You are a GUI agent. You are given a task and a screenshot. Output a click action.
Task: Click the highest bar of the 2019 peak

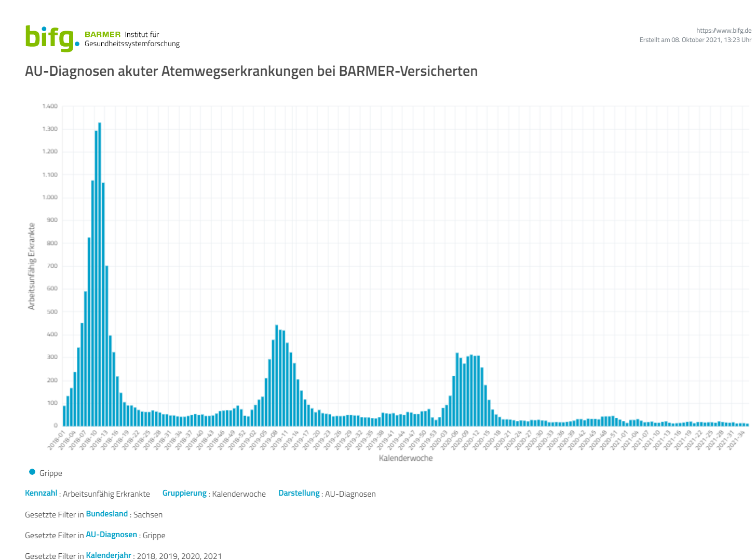click(x=277, y=375)
